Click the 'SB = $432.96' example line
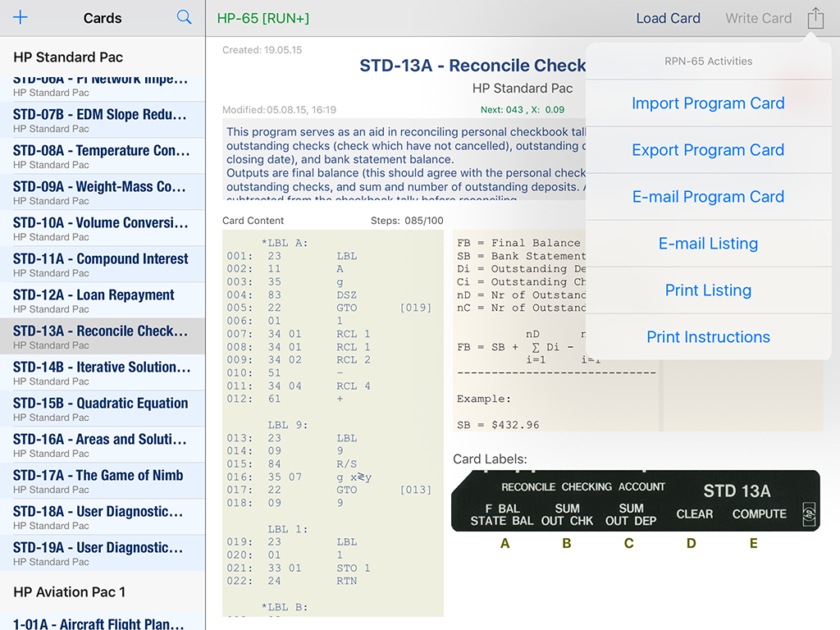840x630 pixels. (498, 425)
